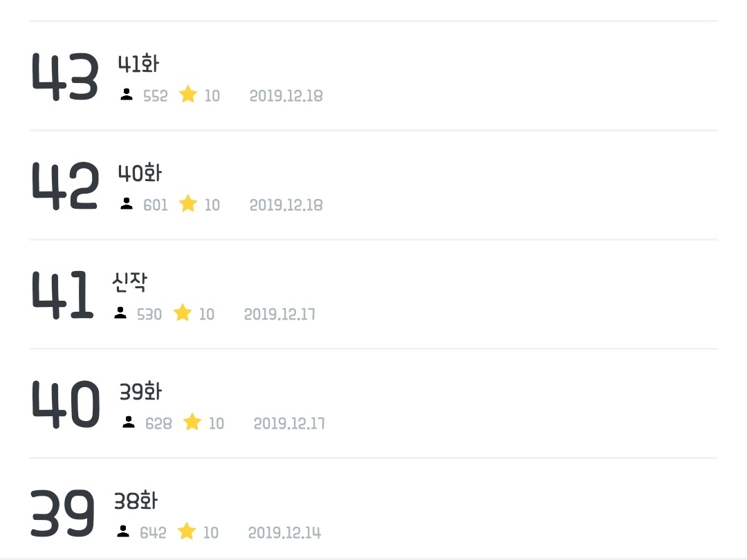The image size is (747, 560).
Task: Click the date 2019.12.14 on episode 39
Action: (284, 532)
